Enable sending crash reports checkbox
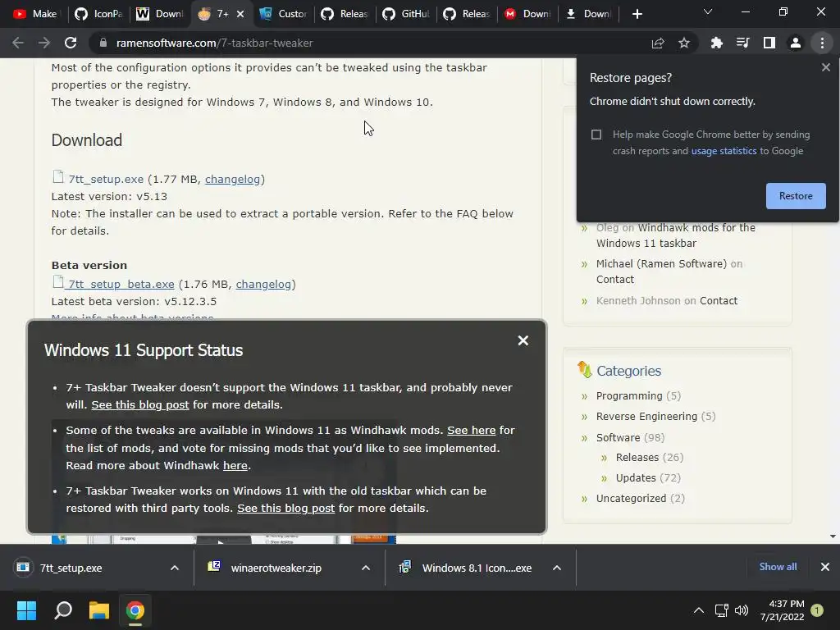The height and width of the screenshot is (630, 840). [596, 135]
